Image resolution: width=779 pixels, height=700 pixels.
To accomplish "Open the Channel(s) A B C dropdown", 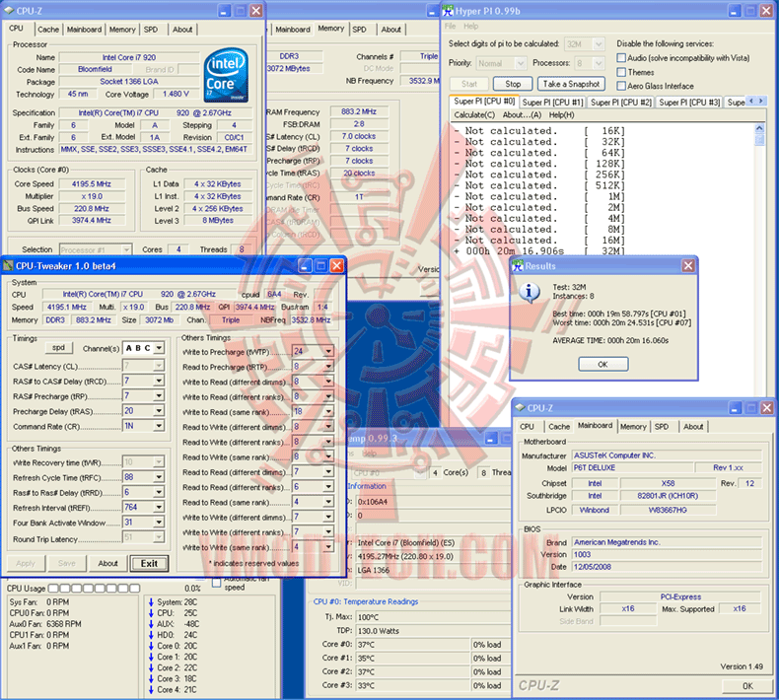I will [x=159, y=348].
